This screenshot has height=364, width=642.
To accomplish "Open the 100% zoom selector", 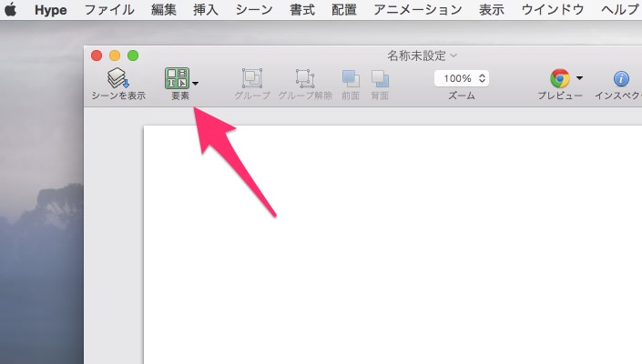I will click(x=462, y=78).
